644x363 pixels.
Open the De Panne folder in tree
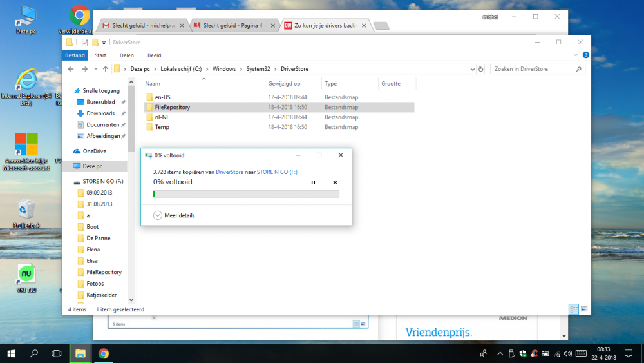(x=98, y=238)
